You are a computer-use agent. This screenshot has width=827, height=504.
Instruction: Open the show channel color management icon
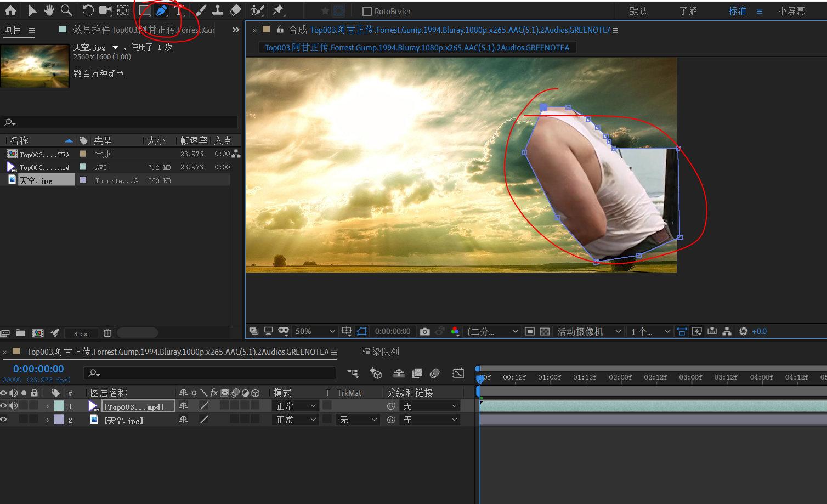pos(455,331)
